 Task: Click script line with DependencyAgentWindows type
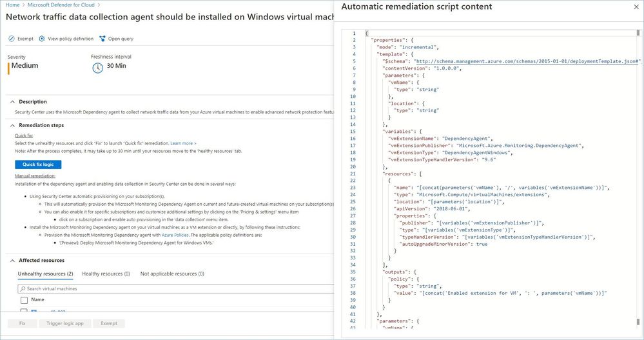(x=451, y=152)
